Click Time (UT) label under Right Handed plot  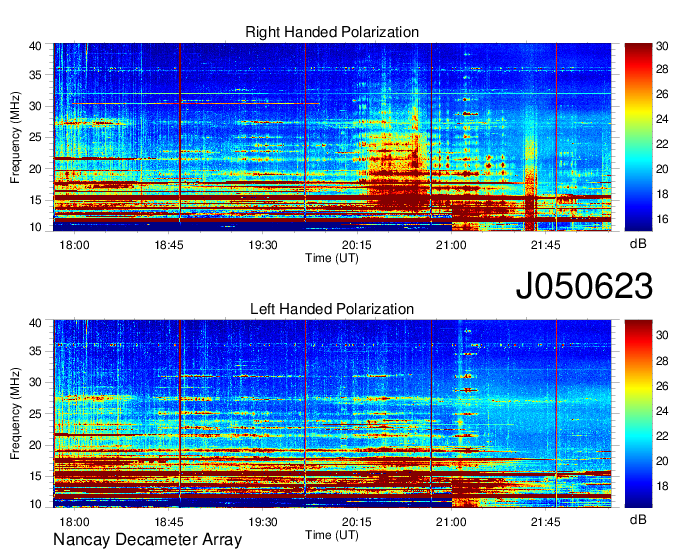tap(332, 258)
